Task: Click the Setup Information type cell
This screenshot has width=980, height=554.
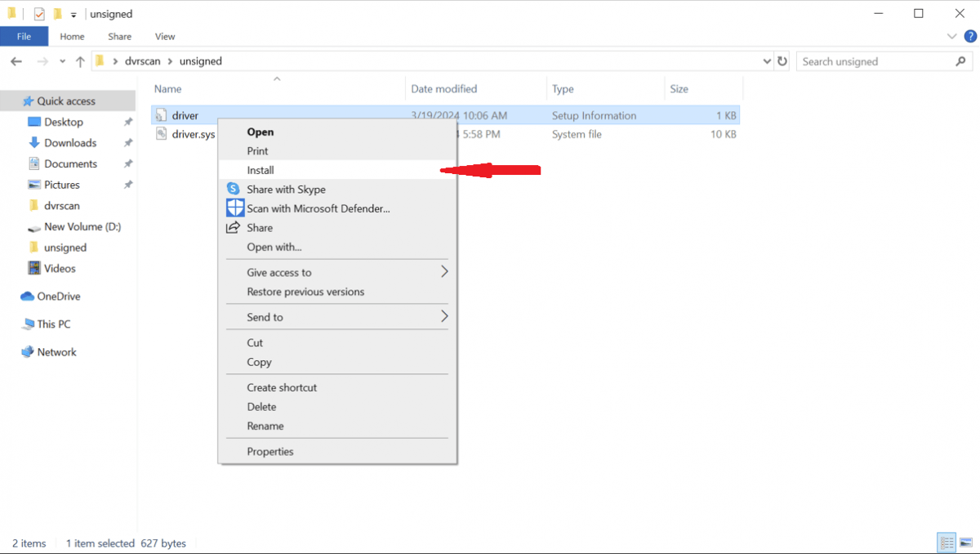Action: point(594,115)
